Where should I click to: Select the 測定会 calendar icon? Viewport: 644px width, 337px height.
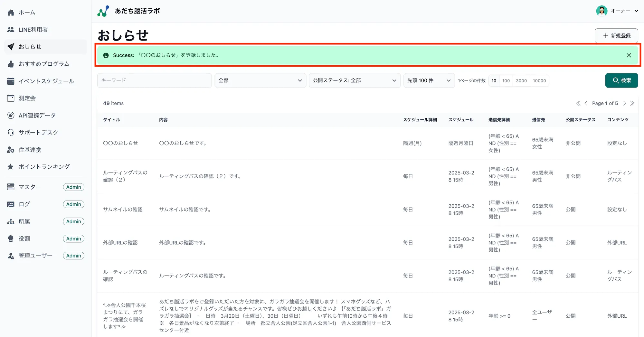coord(10,98)
